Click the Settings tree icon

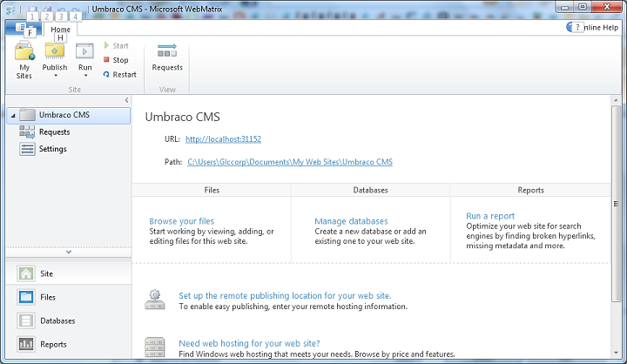pyautogui.click(x=27, y=149)
